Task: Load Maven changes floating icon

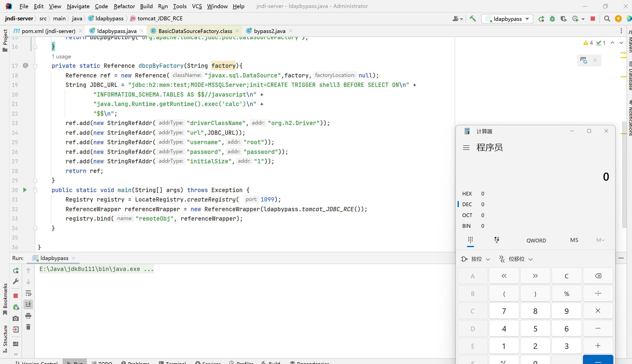Action: [584, 60]
